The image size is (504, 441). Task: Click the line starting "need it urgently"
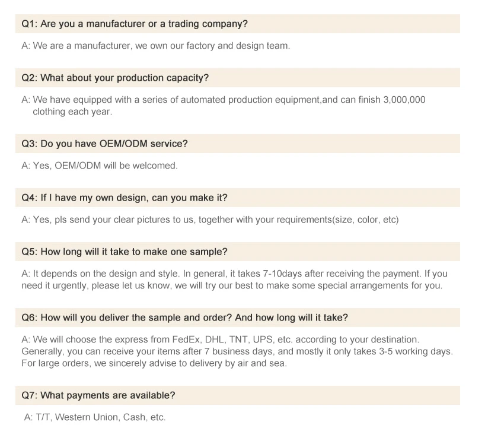pyautogui.click(x=232, y=285)
